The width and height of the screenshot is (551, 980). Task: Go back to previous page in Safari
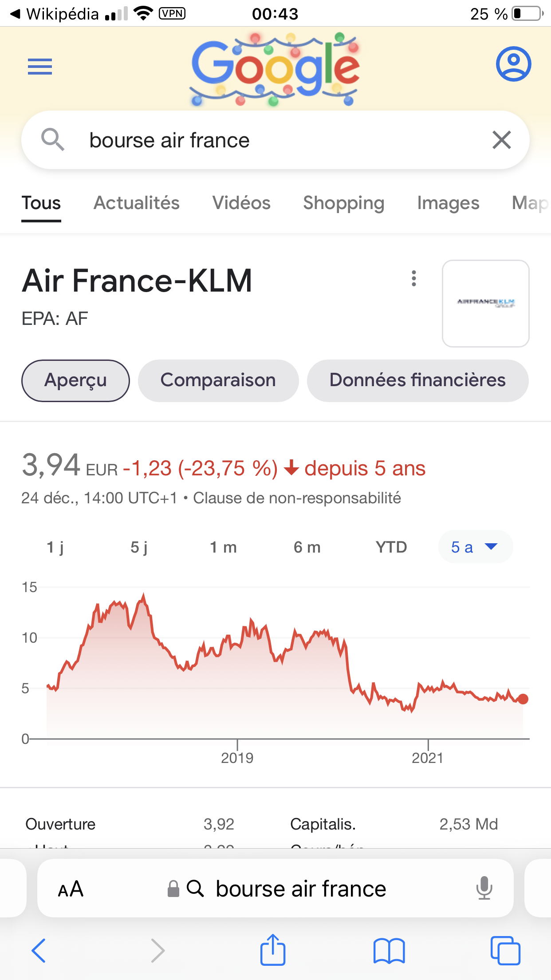click(39, 951)
